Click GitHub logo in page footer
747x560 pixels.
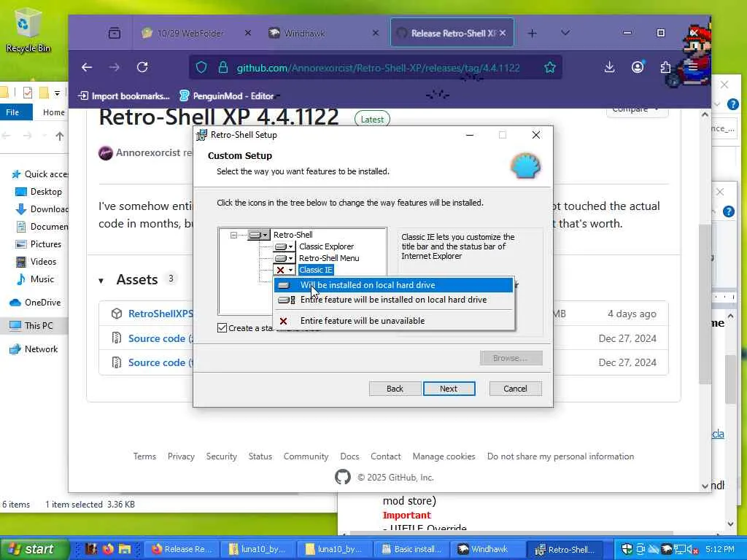tap(343, 477)
